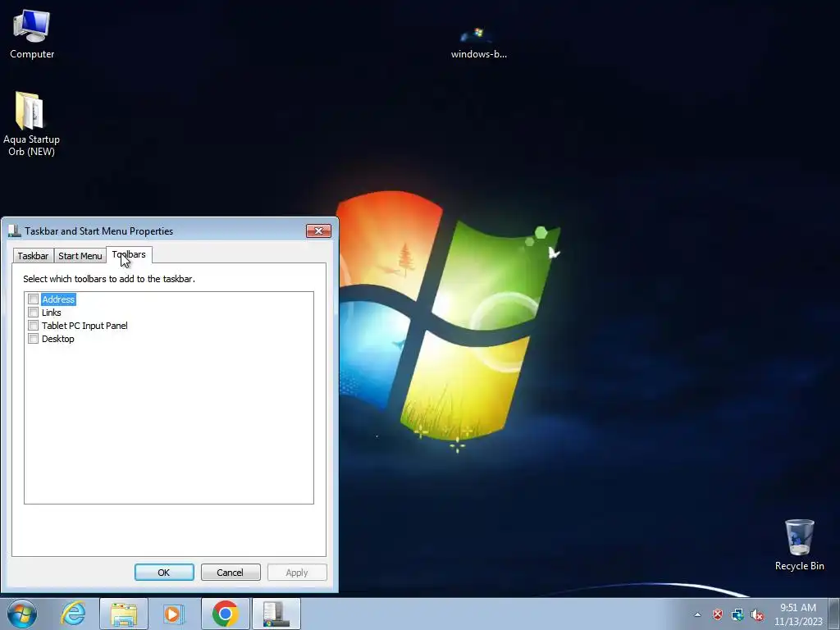Select the Aqua Startup Orb (NEW) folder
The width and height of the screenshot is (840, 630).
point(31,124)
